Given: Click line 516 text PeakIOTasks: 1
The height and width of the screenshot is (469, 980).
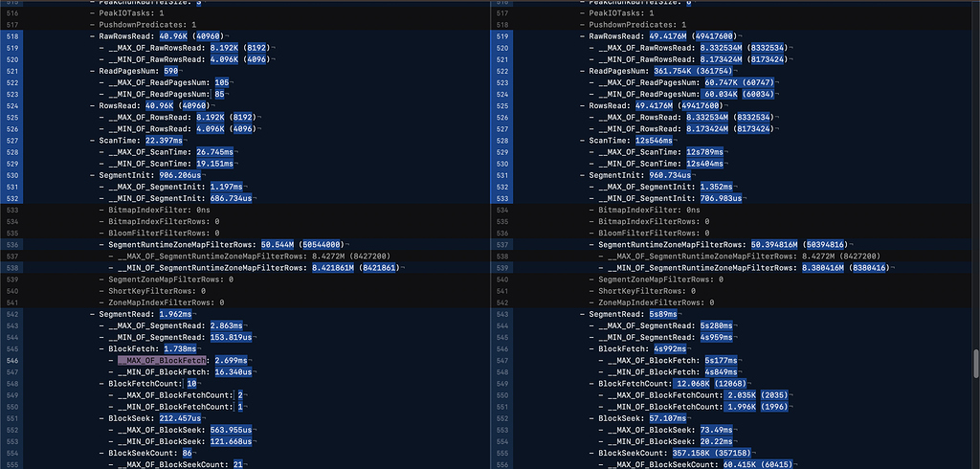Looking at the screenshot, I should (131, 13).
